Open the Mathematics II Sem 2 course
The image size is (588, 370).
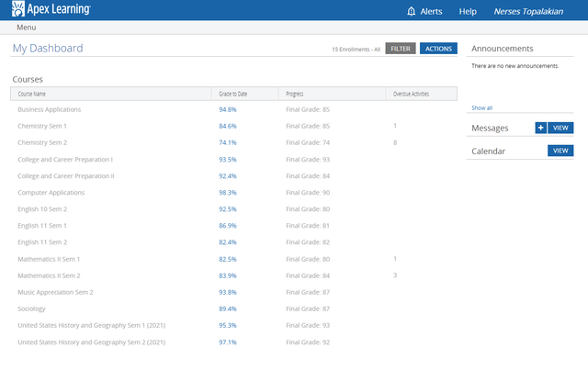point(49,275)
